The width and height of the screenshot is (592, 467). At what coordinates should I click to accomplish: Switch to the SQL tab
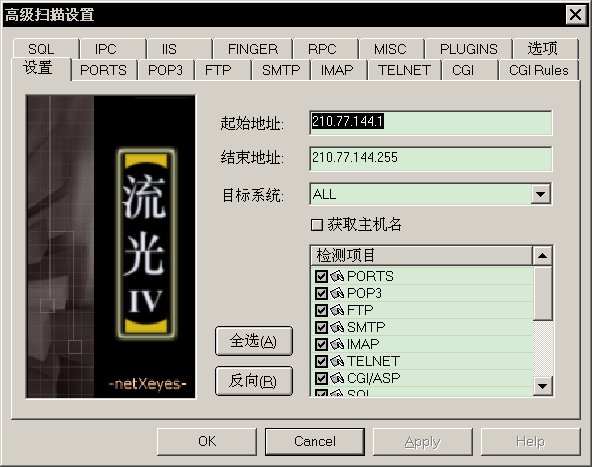coord(46,49)
